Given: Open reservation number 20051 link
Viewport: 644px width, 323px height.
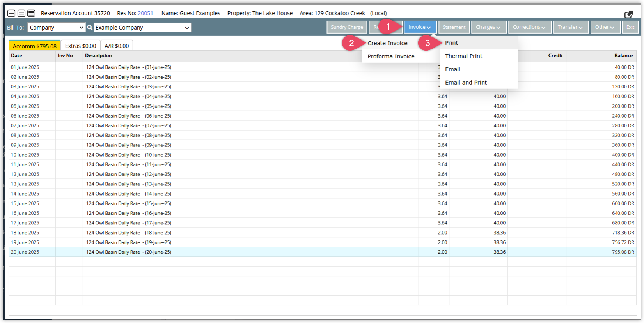Looking at the screenshot, I should pyautogui.click(x=145, y=13).
